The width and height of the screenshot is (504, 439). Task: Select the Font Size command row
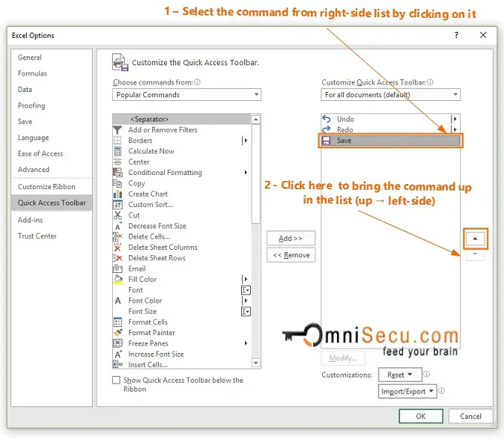[182, 311]
